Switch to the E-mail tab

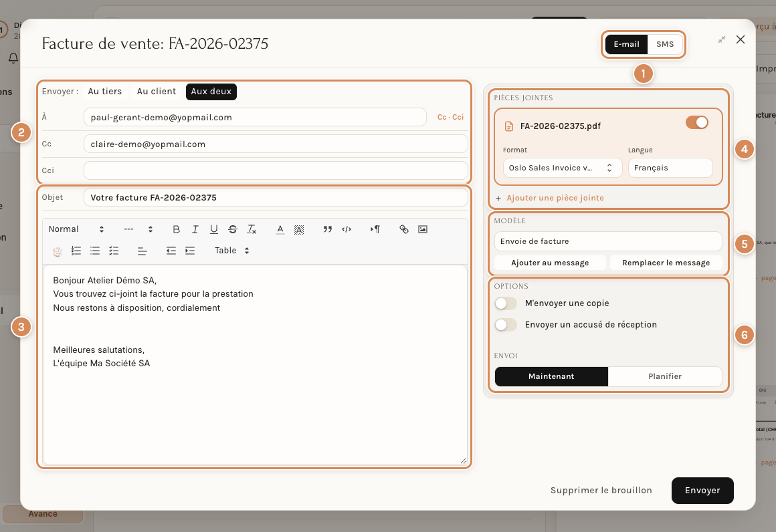click(627, 45)
